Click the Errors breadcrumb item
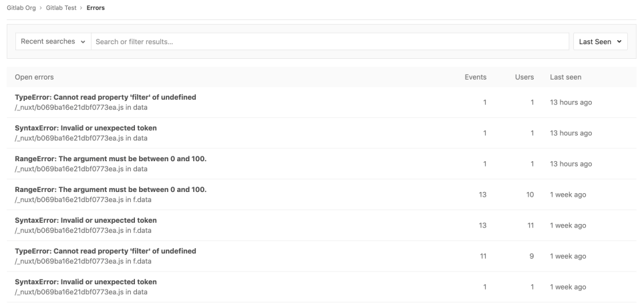This screenshot has width=644, height=307. [x=96, y=7]
